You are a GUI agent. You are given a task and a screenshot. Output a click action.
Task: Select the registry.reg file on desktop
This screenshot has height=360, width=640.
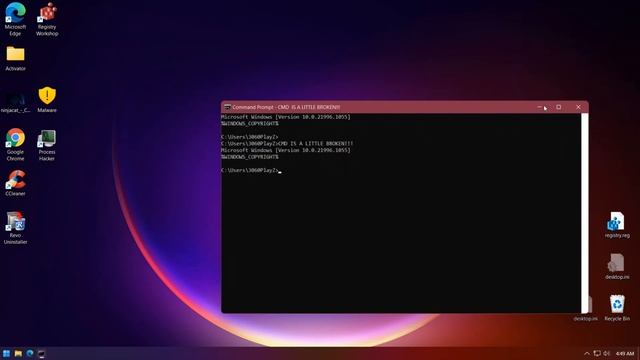pos(617,225)
